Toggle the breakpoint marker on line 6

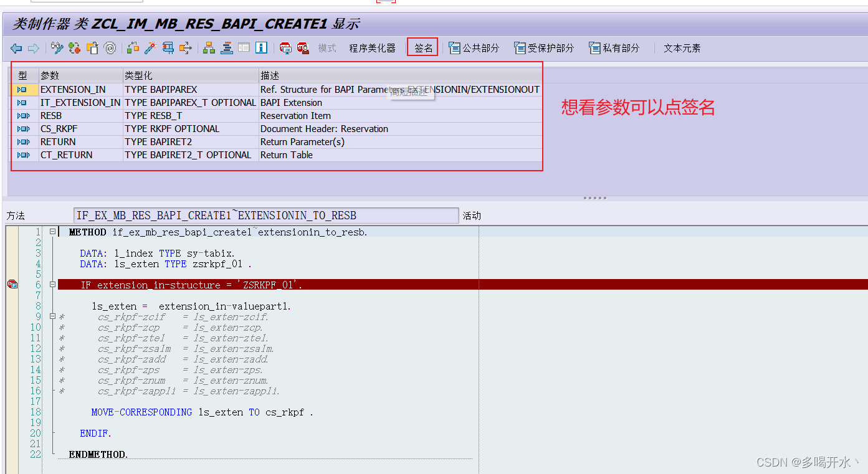(x=12, y=284)
